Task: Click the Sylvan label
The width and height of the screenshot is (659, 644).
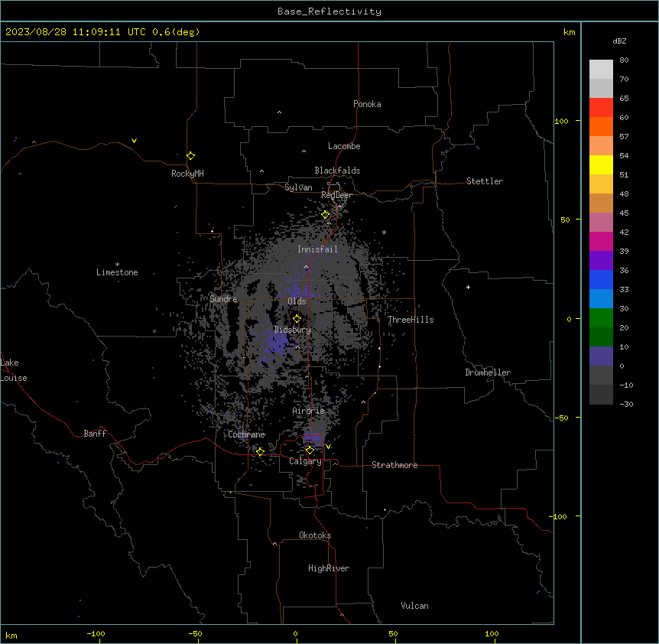Action: pos(298,187)
